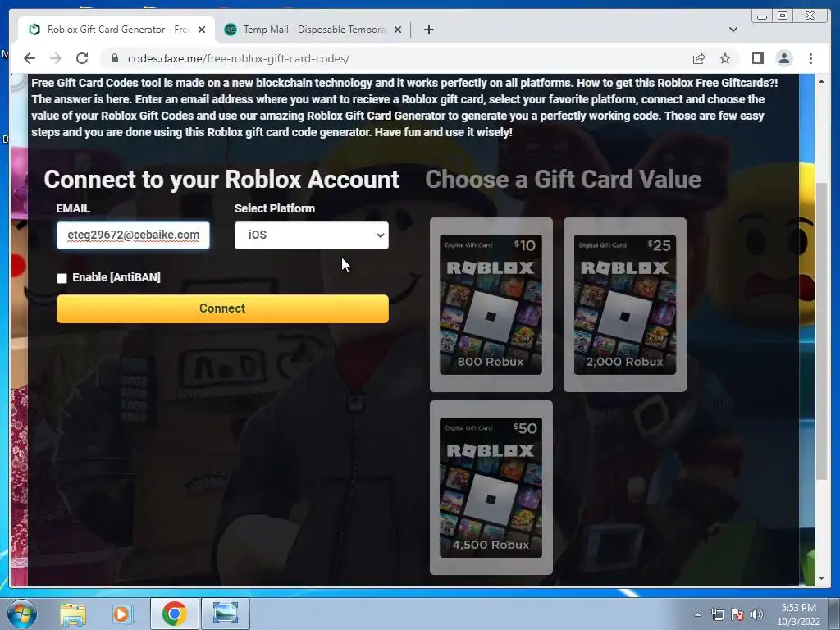The image size is (840, 630).
Task: Restore down the Chrome window
Action: 783,16
